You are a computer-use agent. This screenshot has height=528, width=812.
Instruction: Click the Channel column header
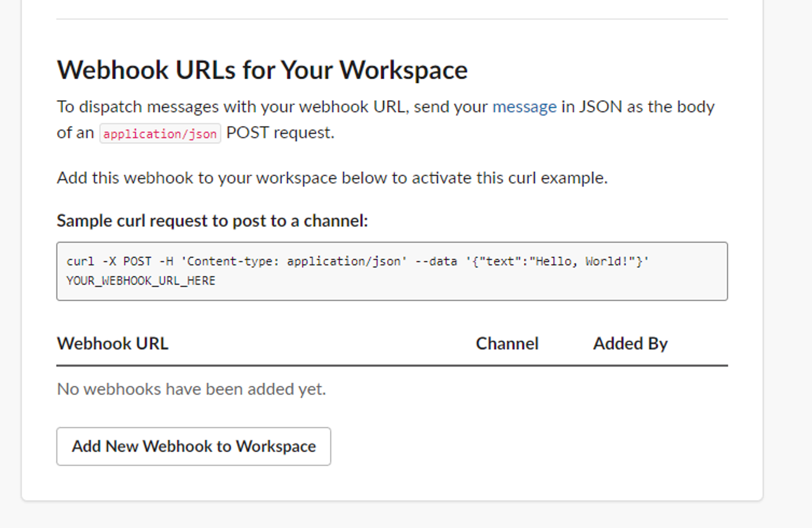point(507,344)
